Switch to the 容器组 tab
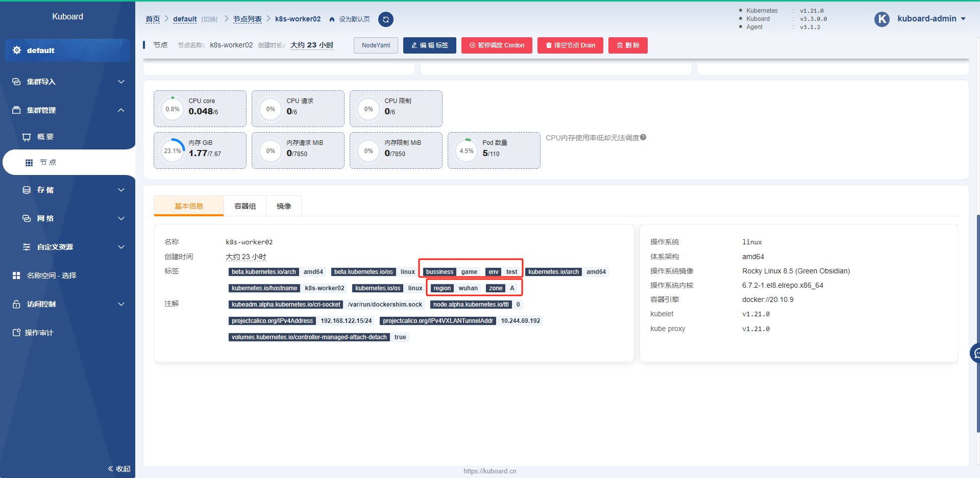980x478 pixels. tap(245, 206)
